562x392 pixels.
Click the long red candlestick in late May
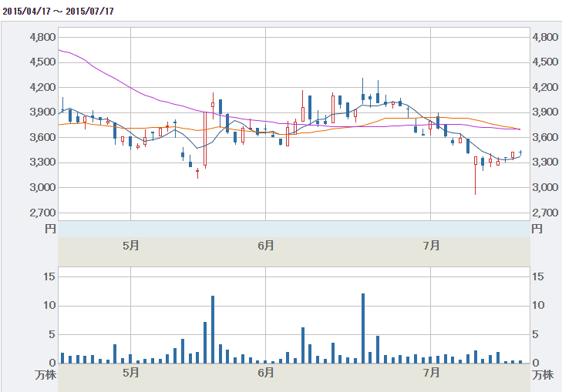(x=205, y=139)
